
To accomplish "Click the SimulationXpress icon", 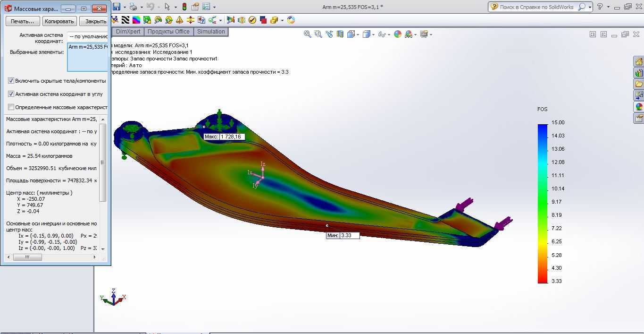I will click(230, 20).
